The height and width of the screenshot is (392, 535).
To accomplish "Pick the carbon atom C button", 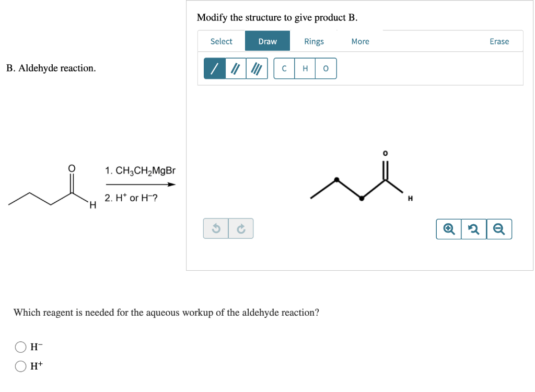I will point(284,68).
